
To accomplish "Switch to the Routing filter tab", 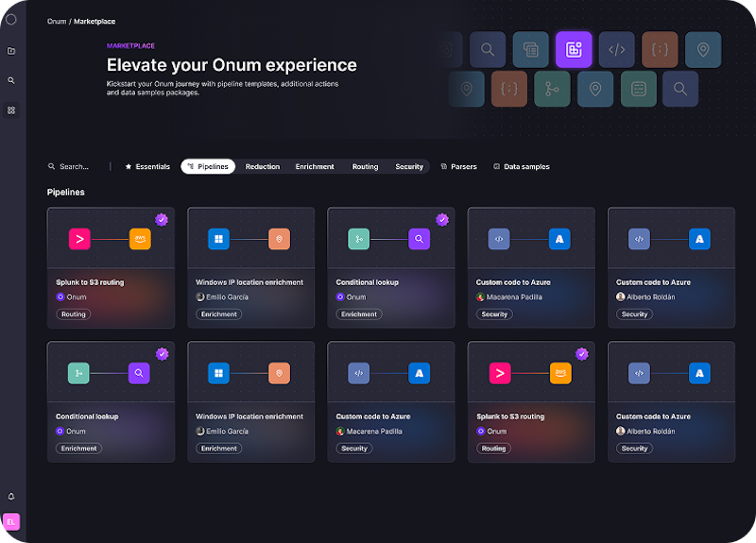I will point(365,167).
